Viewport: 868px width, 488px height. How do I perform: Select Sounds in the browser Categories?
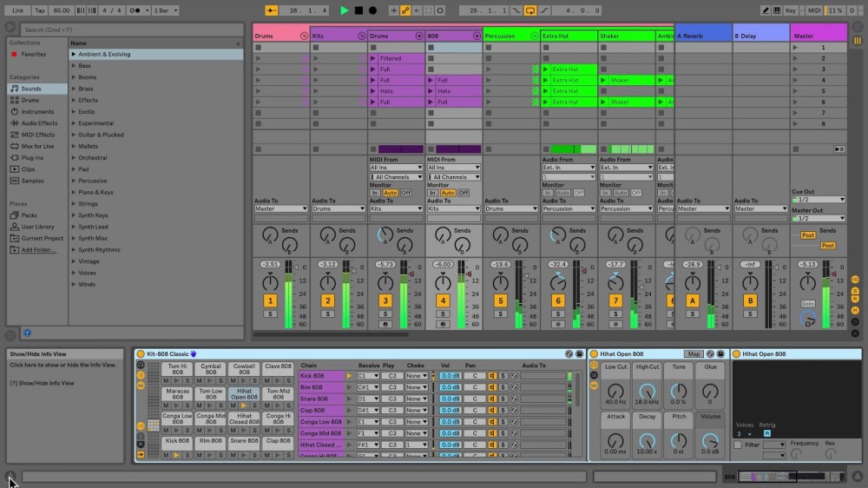(31, 89)
